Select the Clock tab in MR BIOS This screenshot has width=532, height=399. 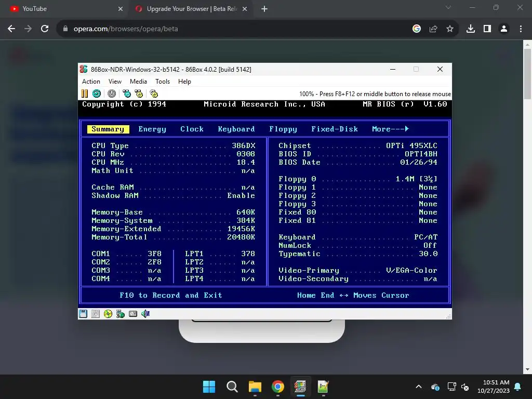192,129
